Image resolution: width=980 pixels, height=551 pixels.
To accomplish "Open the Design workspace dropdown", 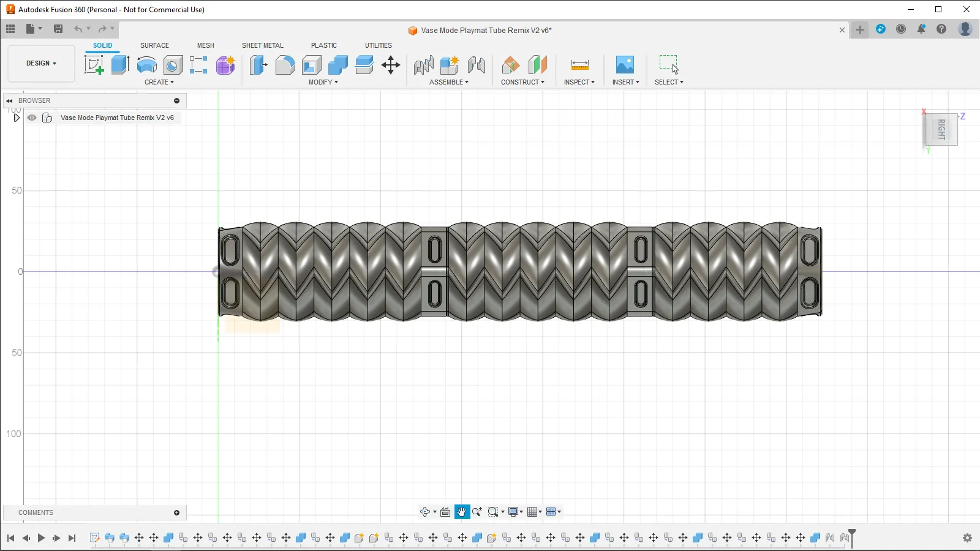I will (41, 63).
